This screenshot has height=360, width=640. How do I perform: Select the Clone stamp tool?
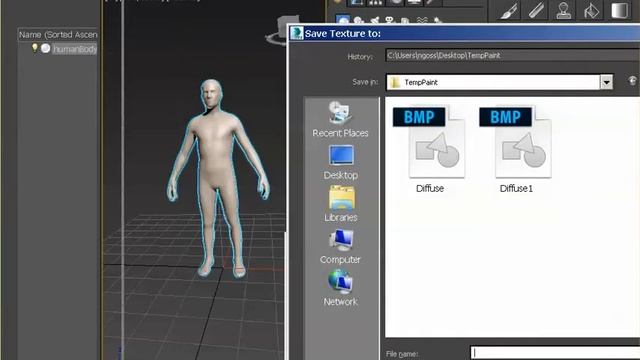coord(564,10)
